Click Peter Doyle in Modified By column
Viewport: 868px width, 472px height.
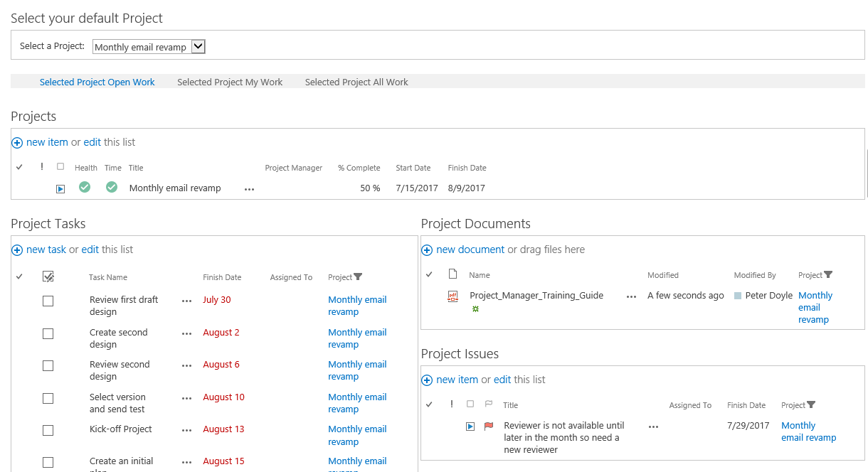769,296
